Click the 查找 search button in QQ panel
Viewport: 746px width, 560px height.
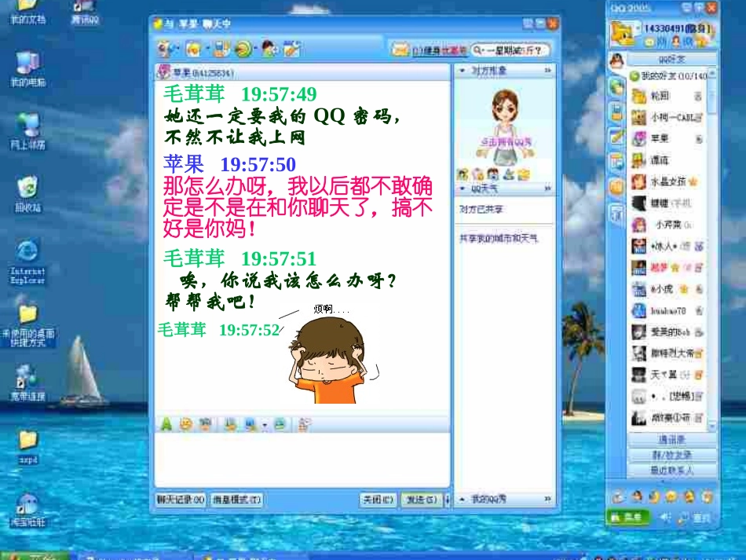(696, 518)
